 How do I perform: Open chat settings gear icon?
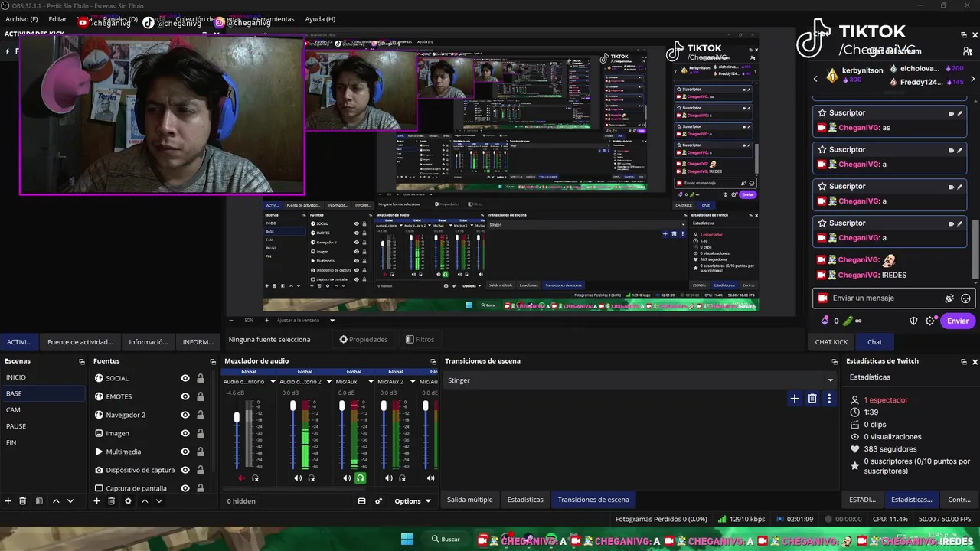click(930, 321)
